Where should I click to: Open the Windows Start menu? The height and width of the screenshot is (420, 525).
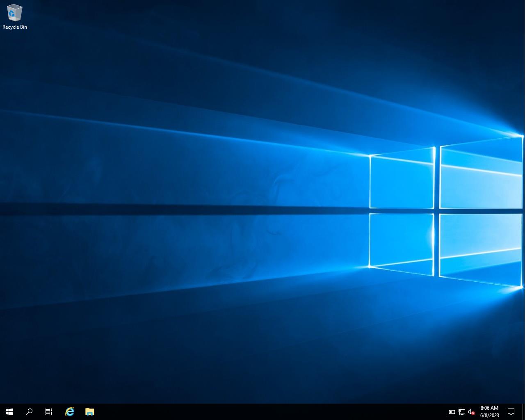click(9, 411)
